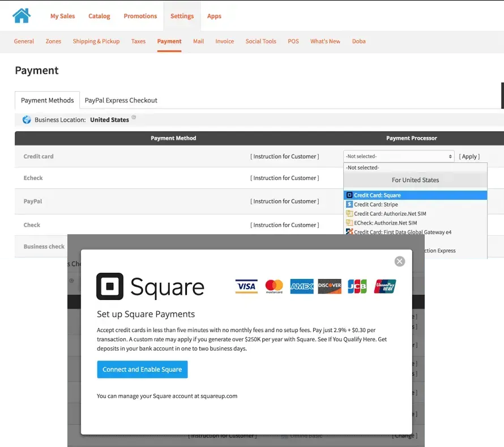Open the Credit card payment processor dropdown
504x447 pixels.
coord(399,156)
